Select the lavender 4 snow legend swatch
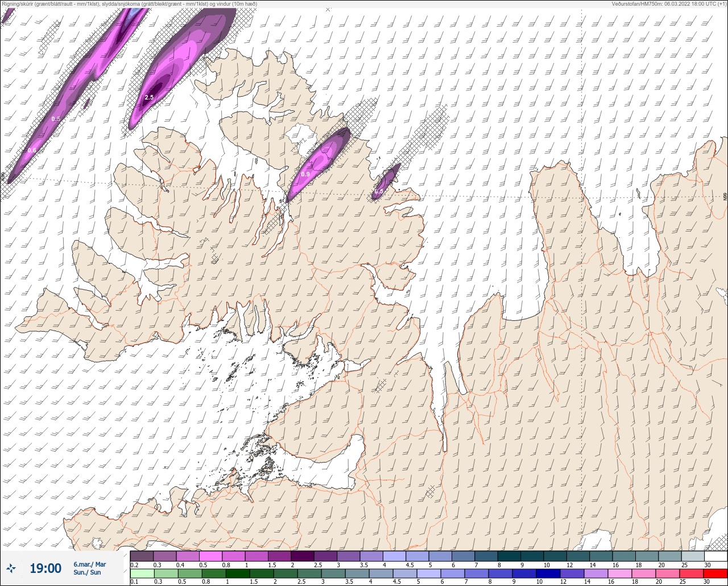Screen dimensions: 728x586 click(x=394, y=556)
